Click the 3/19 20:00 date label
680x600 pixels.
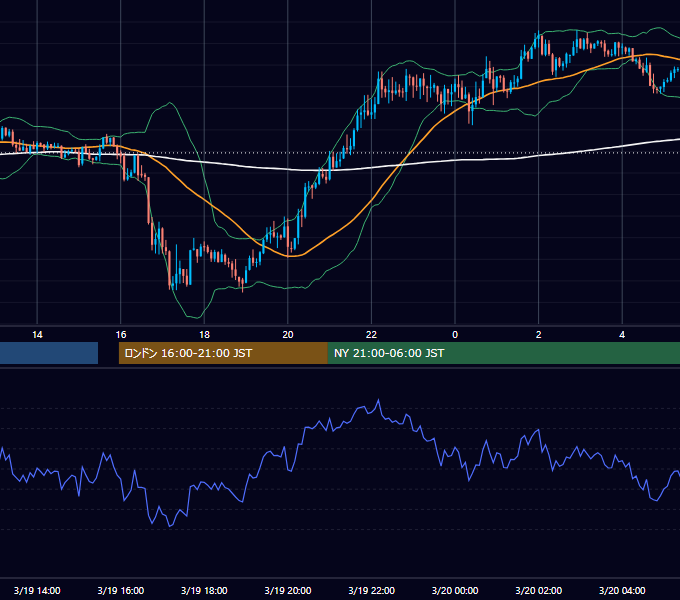[288, 590]
